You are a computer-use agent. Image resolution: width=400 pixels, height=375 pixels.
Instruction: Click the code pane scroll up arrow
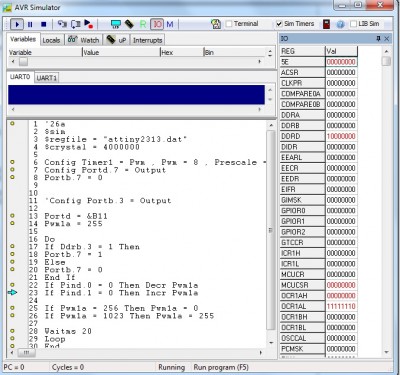point(271,125)
